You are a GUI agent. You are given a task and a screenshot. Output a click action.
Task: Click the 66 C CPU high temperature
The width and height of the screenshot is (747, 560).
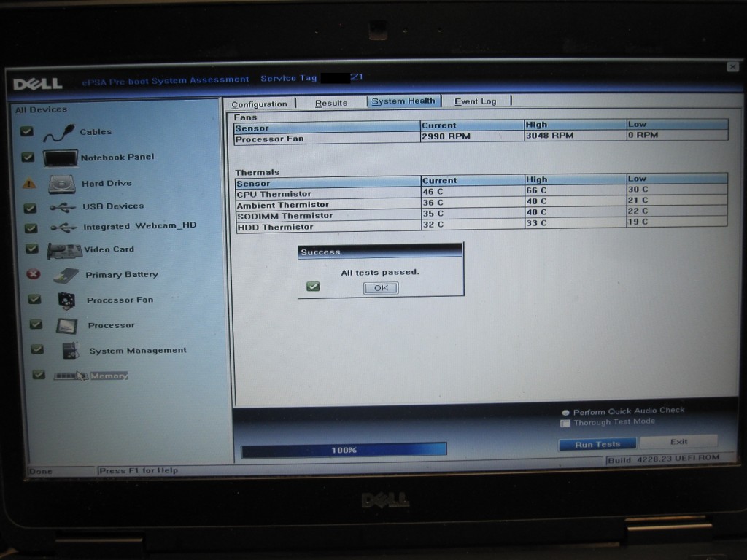coord(536,190)
